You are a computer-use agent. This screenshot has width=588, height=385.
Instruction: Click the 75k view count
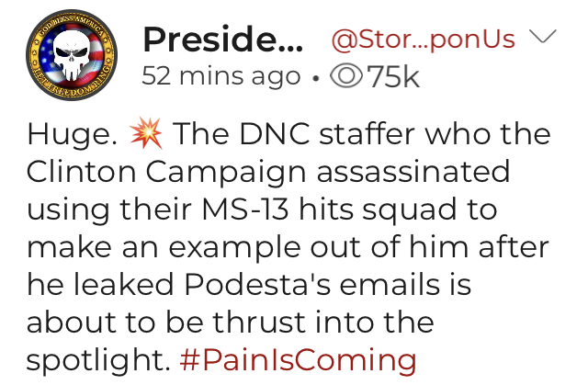click(393, 77)
